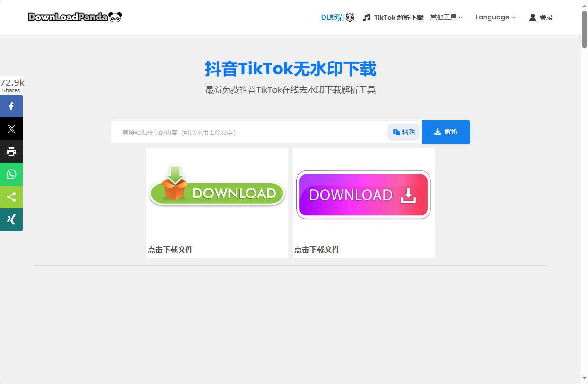The height and width of the screenshot is (384, 588).
Task: Click the blue 解析 button
Action: 446,132
